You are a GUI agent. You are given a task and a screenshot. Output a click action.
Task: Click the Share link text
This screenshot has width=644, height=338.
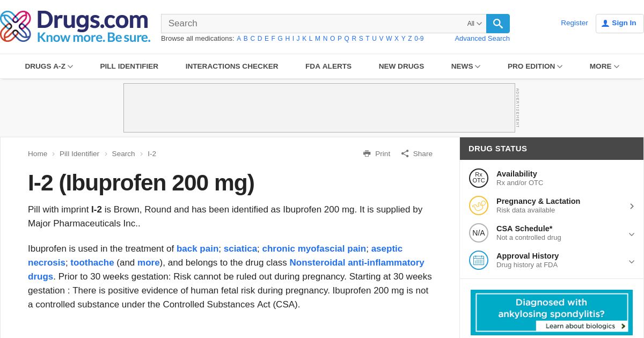(x=423, y=154)
